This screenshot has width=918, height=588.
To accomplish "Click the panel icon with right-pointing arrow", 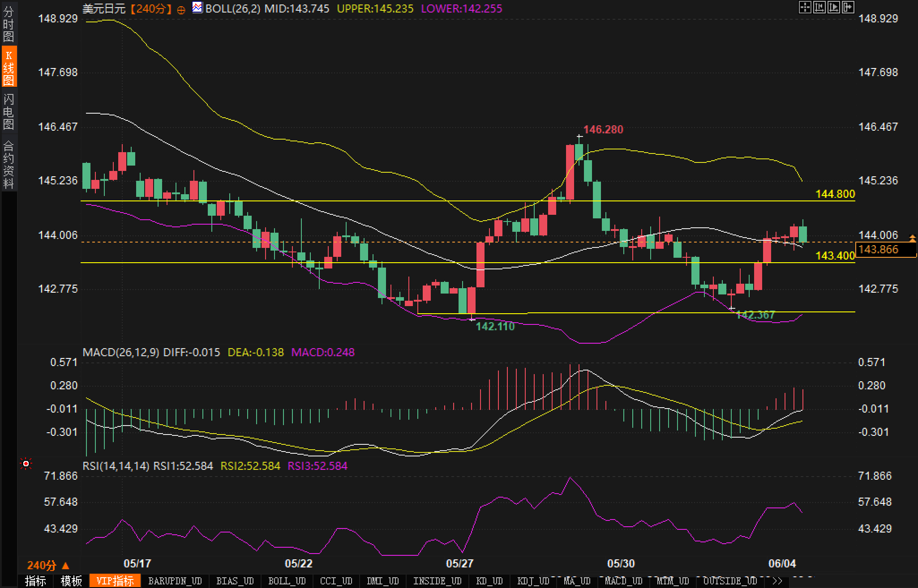I will [848, 7].
